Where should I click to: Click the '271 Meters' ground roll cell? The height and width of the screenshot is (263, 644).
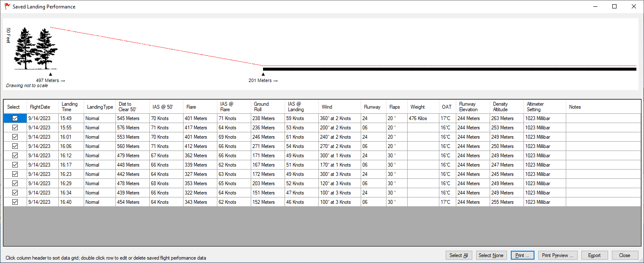point(268,146)
